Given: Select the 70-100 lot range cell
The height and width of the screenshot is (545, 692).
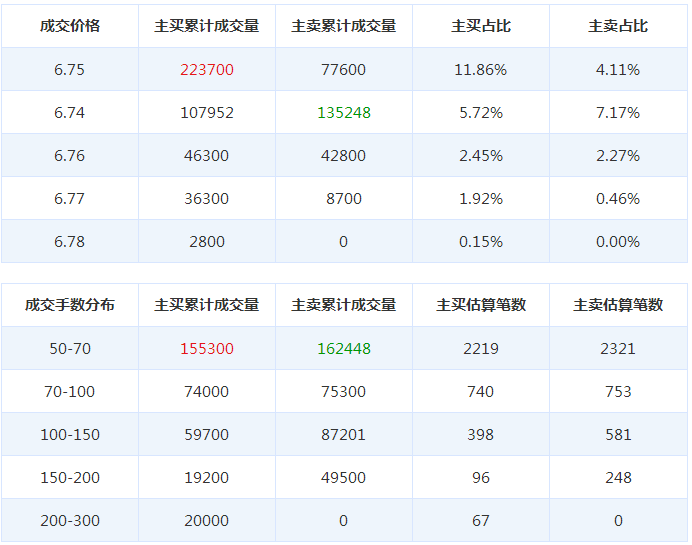Looking at the screenshot, I should tap(69, 391).
